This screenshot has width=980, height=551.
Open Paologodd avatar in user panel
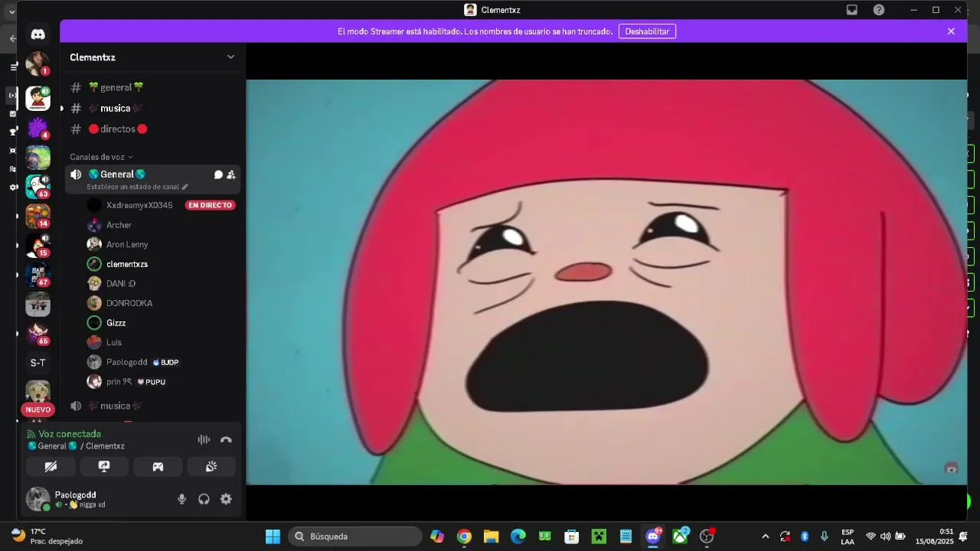click(x=38, y=499)
